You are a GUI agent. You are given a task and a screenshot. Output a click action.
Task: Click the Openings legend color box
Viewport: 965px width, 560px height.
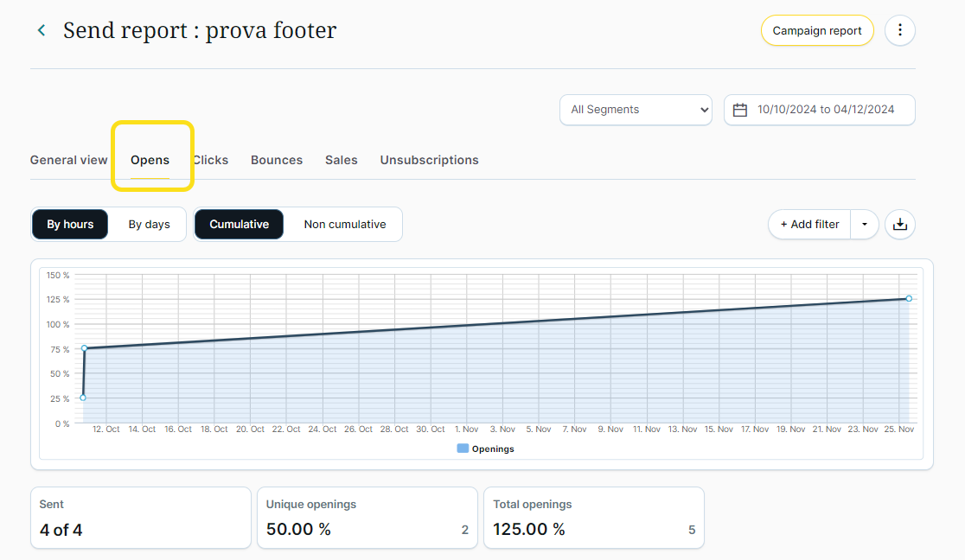click(463, 449)
